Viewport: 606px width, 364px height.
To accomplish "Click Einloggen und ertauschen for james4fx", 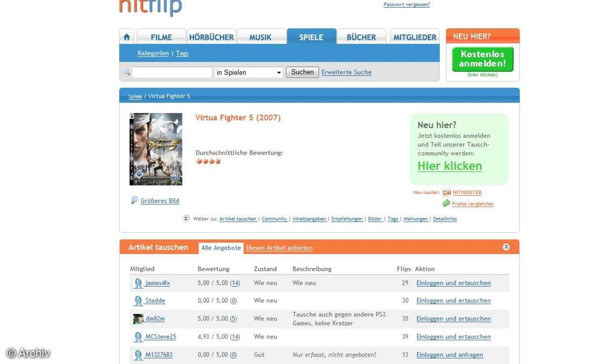I will 453,283.
